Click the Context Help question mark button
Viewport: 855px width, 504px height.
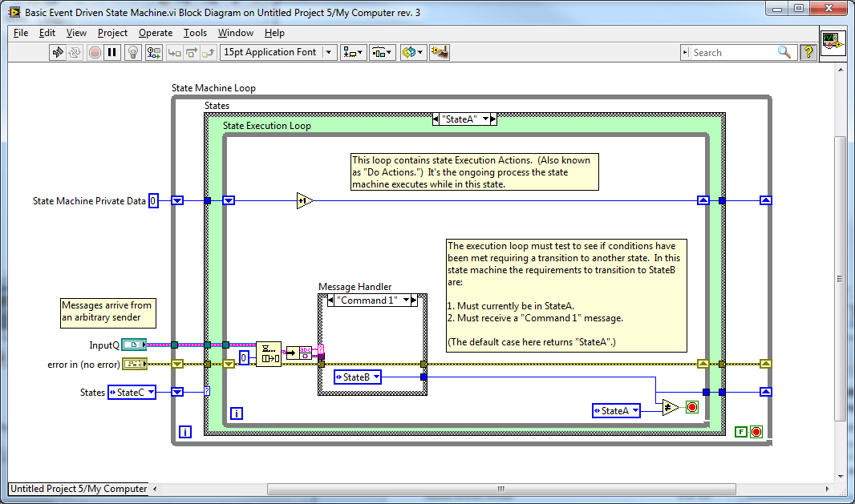808,52
